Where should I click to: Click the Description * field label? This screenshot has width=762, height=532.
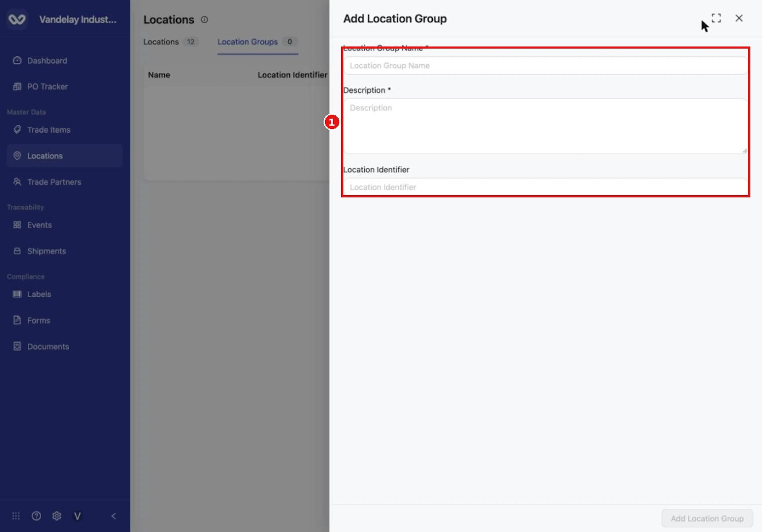pyautogui.click(x=367, y=90)
